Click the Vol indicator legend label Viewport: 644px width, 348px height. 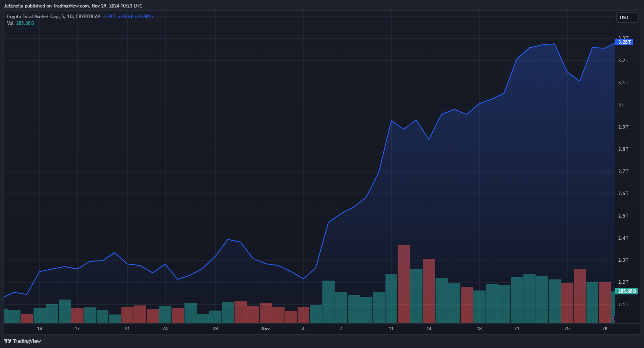[10, 23]
